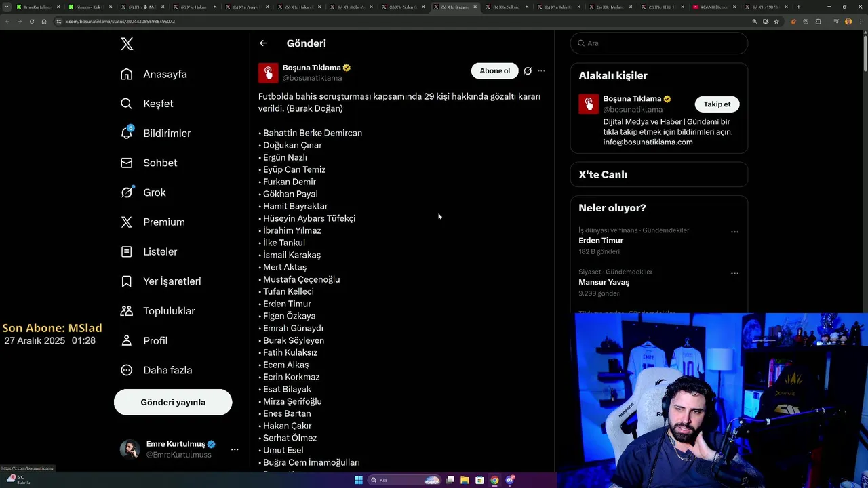Follow Boşuna Tıklama with Takip et
The width and height of the screenshot is (868, 488).
coord(717,104)
